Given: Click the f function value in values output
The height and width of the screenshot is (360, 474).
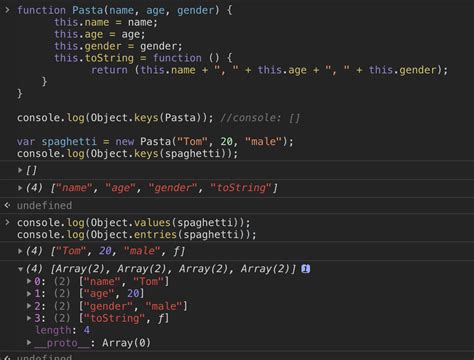Looking at the screenshot, I should coord(177,251).
